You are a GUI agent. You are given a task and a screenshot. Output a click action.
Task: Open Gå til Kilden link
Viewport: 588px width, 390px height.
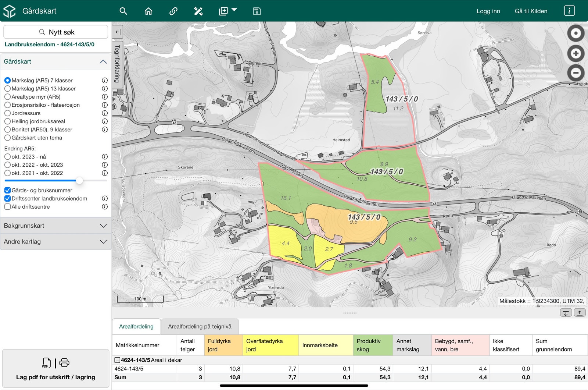pos(531,11)
